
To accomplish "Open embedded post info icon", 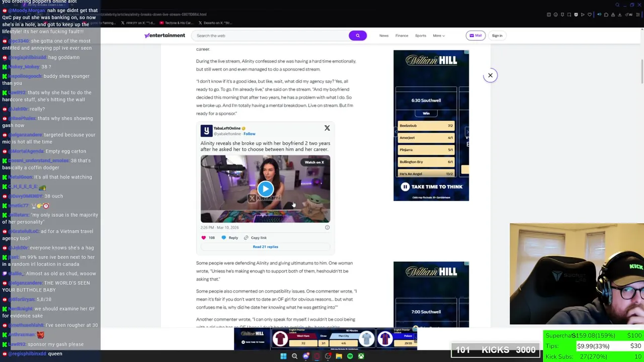I will click(x=327, y=227).
